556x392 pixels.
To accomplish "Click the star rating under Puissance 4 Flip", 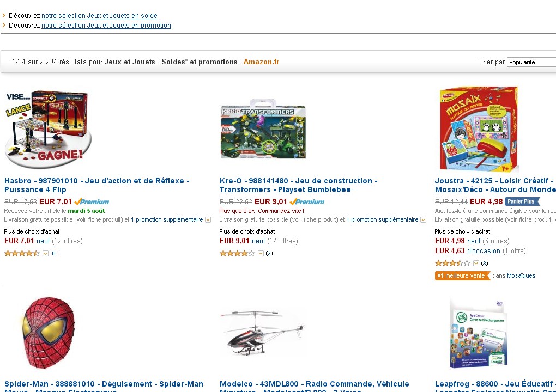I will [22, 253].
